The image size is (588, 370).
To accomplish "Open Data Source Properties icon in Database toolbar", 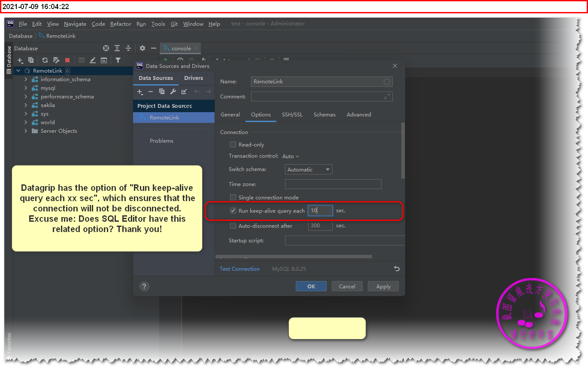I will [x=56, y=61].
